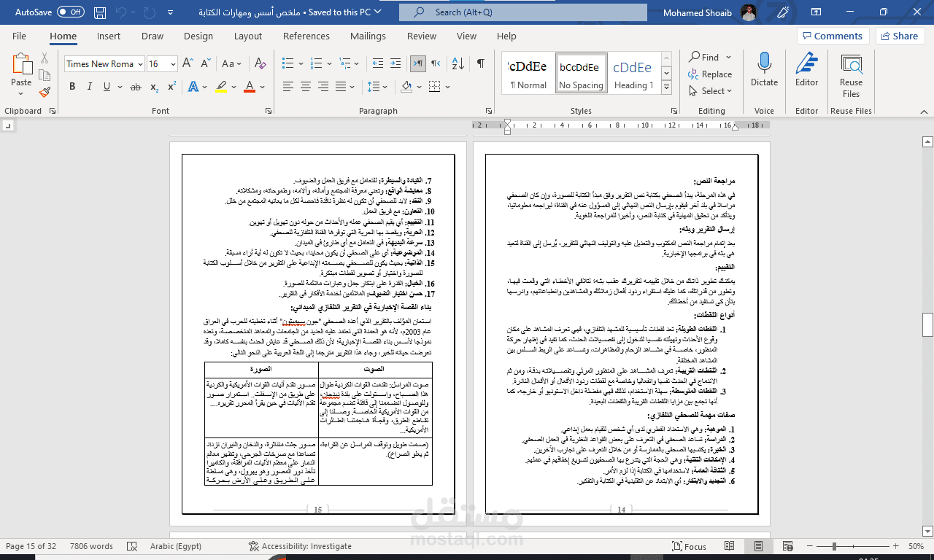Click the Paste clipboard icon

(x=21, y=64)
